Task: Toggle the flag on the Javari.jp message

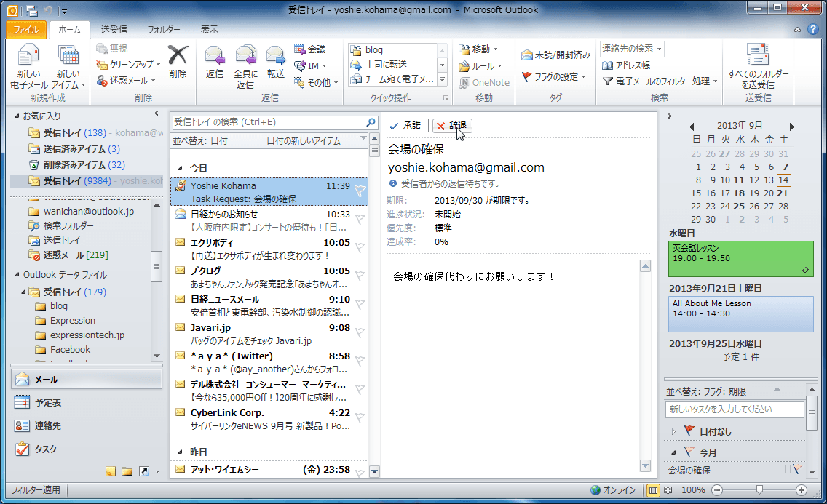Action: point(360,332)
